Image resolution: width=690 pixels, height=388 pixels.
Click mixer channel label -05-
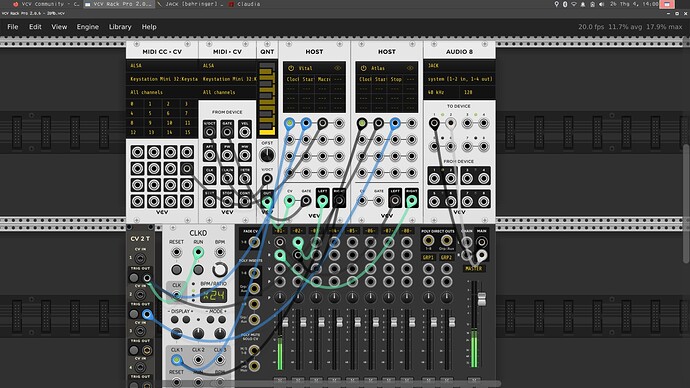pos(352,231)
